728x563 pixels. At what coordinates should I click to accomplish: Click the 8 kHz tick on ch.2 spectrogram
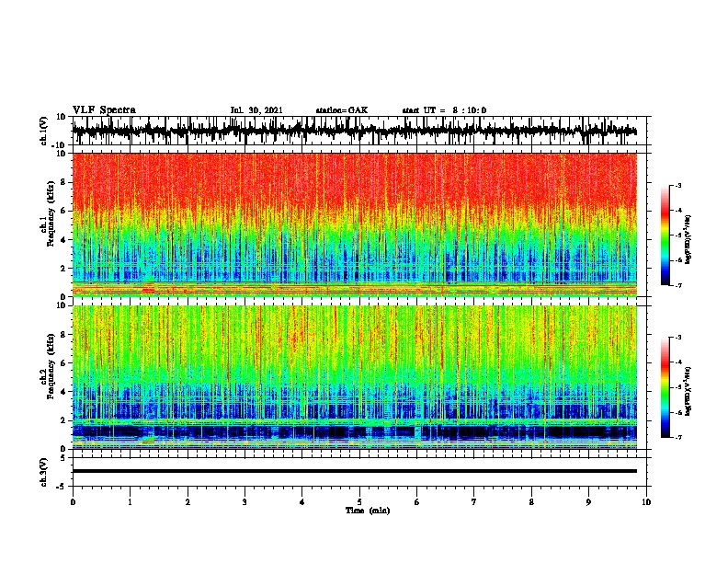(x=63, y=335)
